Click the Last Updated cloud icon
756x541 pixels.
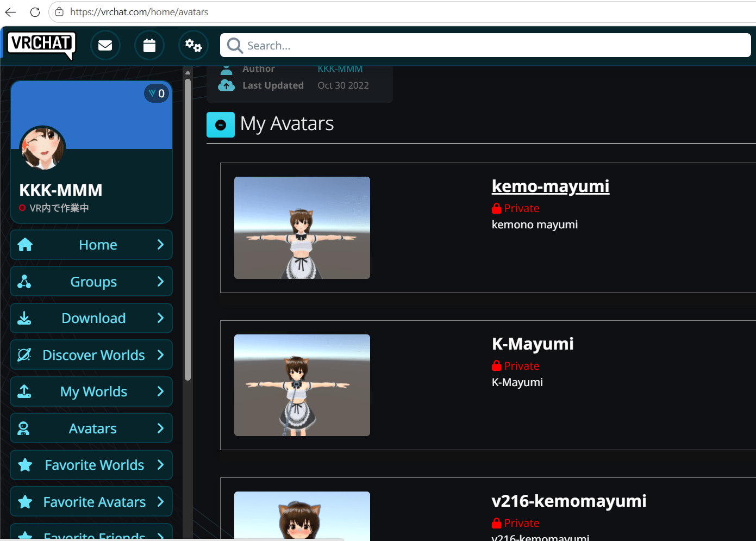[x=227, y=85]
